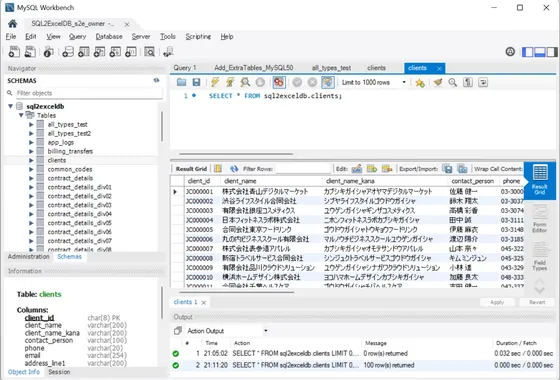Collapse sql2exceldb schema node

click(x=10, y=106)
